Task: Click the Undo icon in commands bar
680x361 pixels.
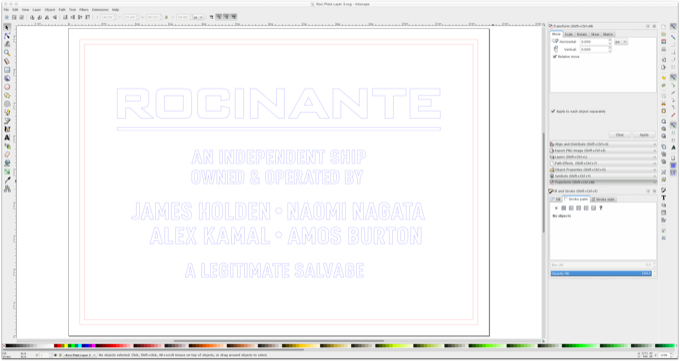Action: (664, 78)
